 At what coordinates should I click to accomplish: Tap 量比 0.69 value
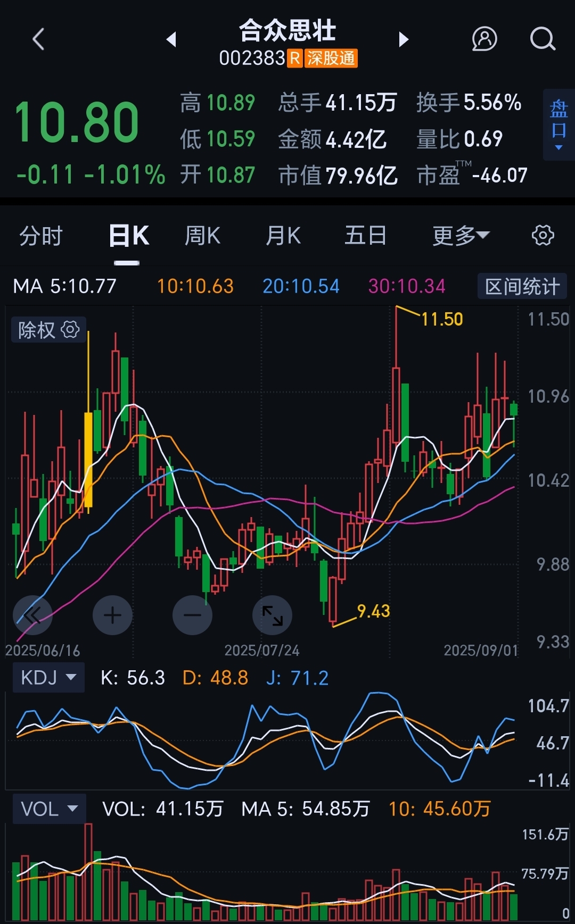click(459, 139)
